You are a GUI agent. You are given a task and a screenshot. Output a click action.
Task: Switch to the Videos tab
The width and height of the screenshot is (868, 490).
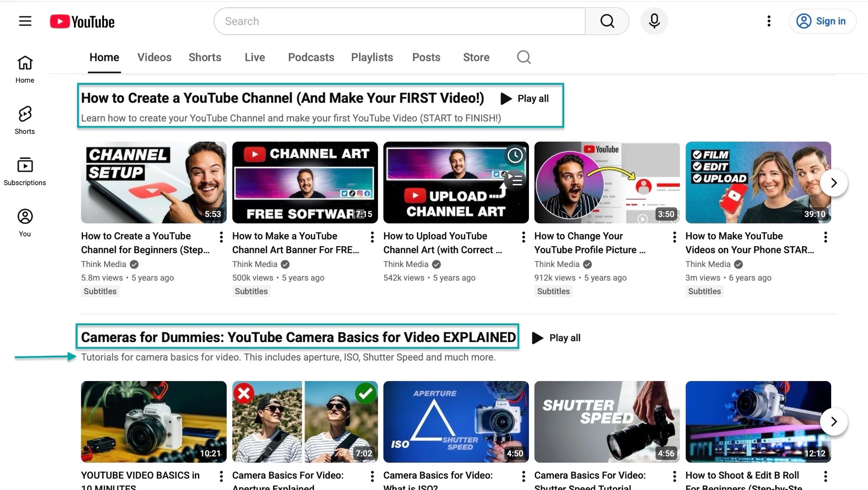[154, 57]
